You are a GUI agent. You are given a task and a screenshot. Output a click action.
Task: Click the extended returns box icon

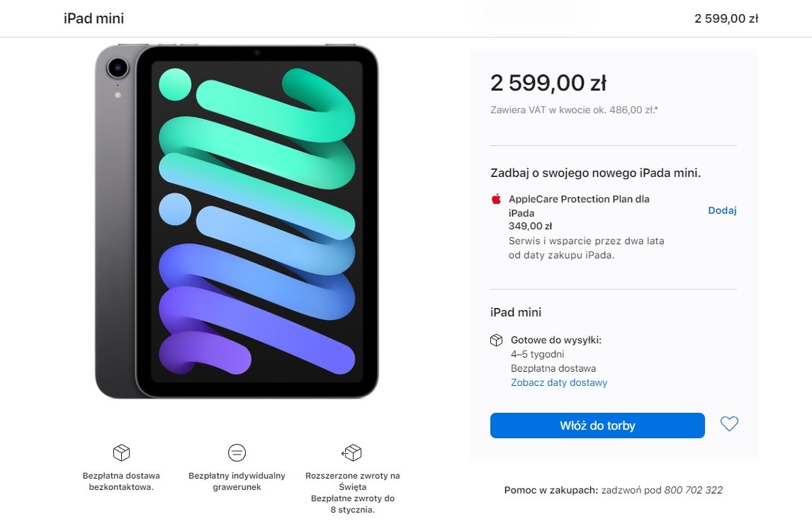[x=351, y=453]
